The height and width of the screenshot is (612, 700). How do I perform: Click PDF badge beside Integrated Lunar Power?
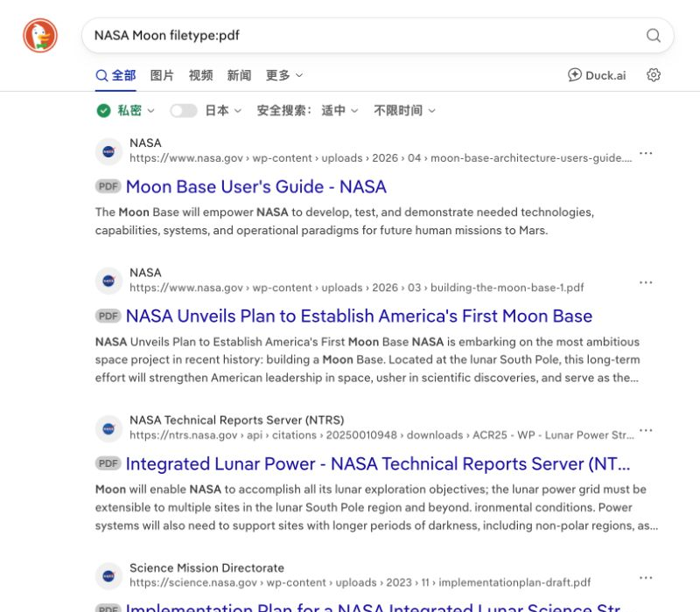tap(108, 463)
